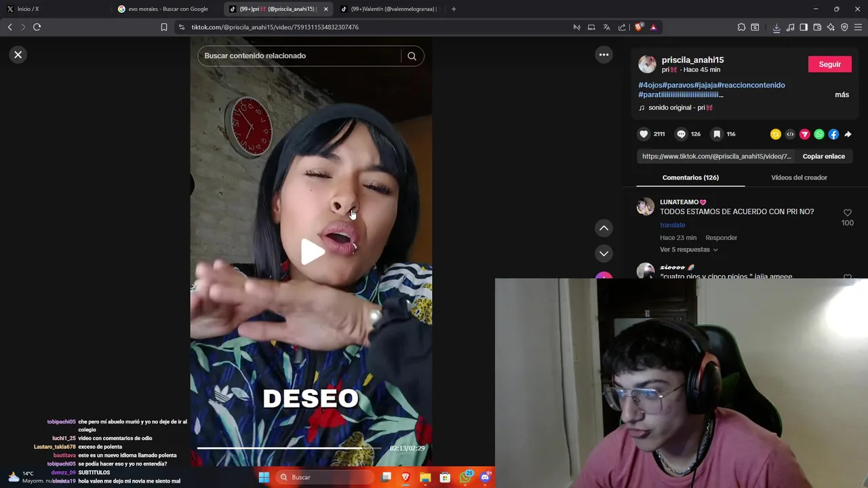Open a new browser tab with plus
Image resolution: width=868 pixels, height=488 pixels.
point(454,9)
